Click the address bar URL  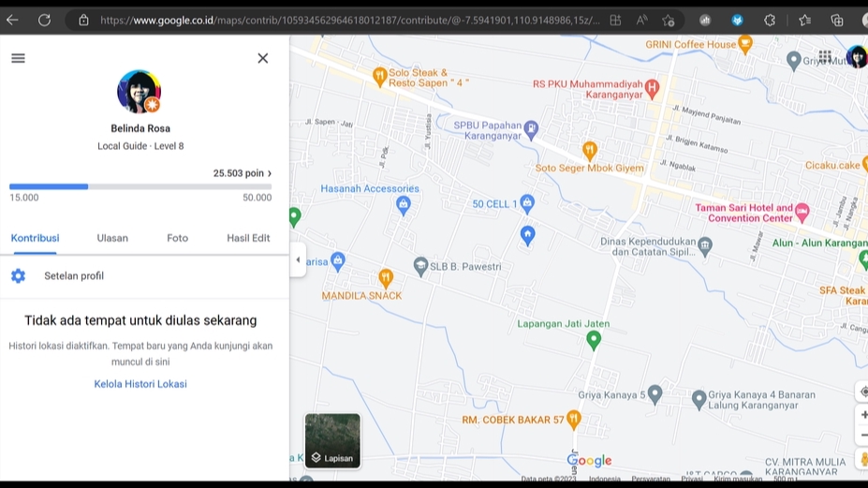pos(349,21)
